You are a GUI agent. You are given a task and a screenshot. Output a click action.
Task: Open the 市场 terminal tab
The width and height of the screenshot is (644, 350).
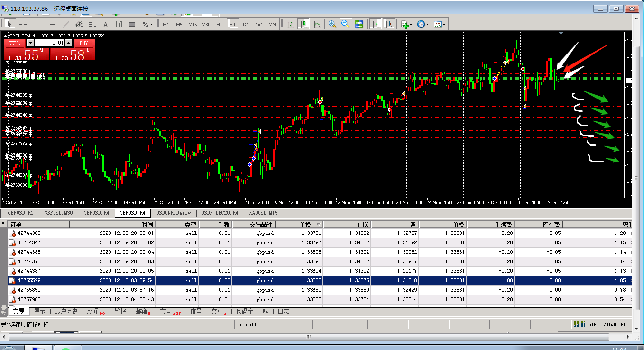[170, 311]
